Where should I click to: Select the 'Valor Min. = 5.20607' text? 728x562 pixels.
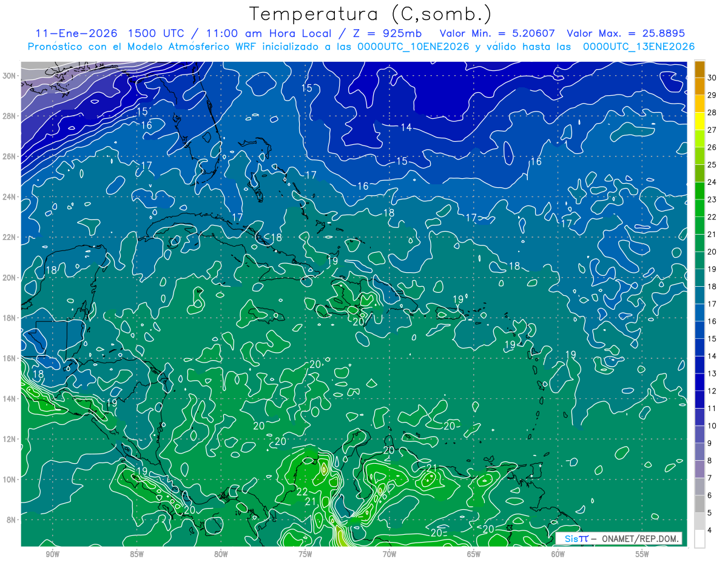(x=497, y=33)
